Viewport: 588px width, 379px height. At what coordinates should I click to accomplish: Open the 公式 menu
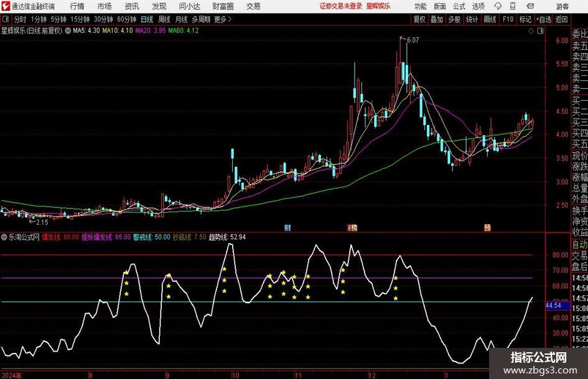click(459, 6)
